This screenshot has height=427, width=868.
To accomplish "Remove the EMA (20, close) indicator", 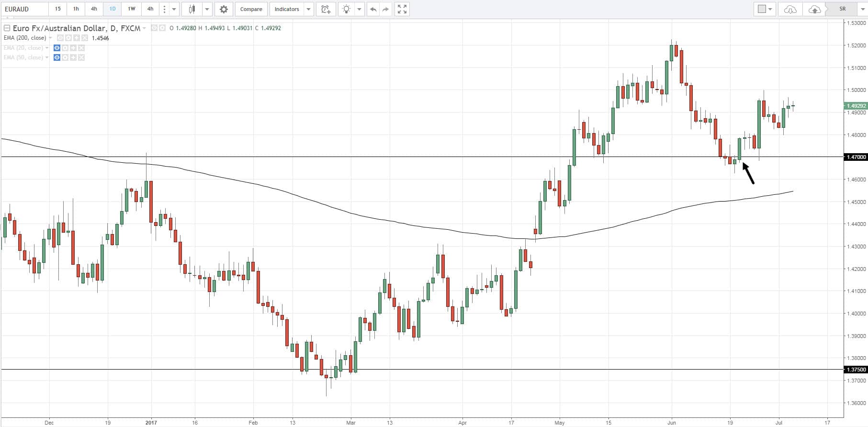I will point(81,48).
